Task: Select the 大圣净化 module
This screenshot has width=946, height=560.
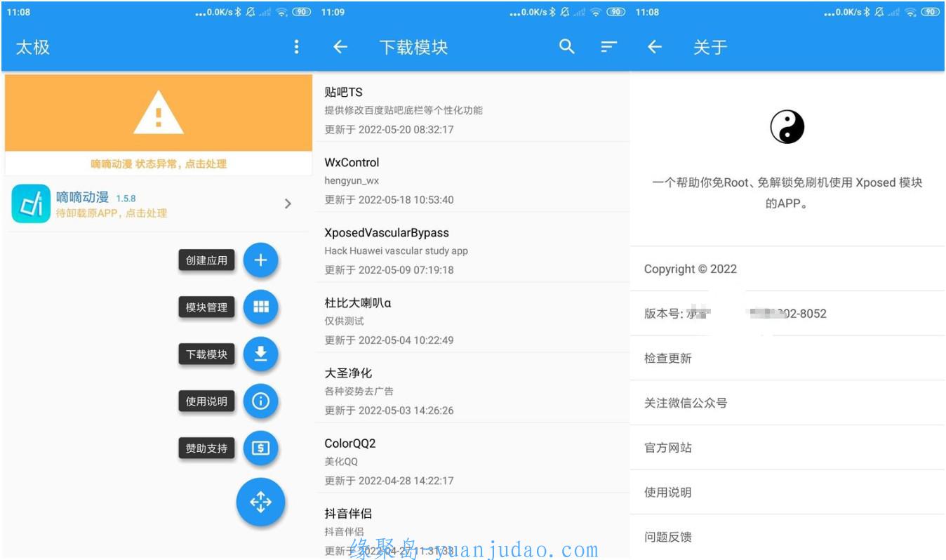Action: [472, 391]
